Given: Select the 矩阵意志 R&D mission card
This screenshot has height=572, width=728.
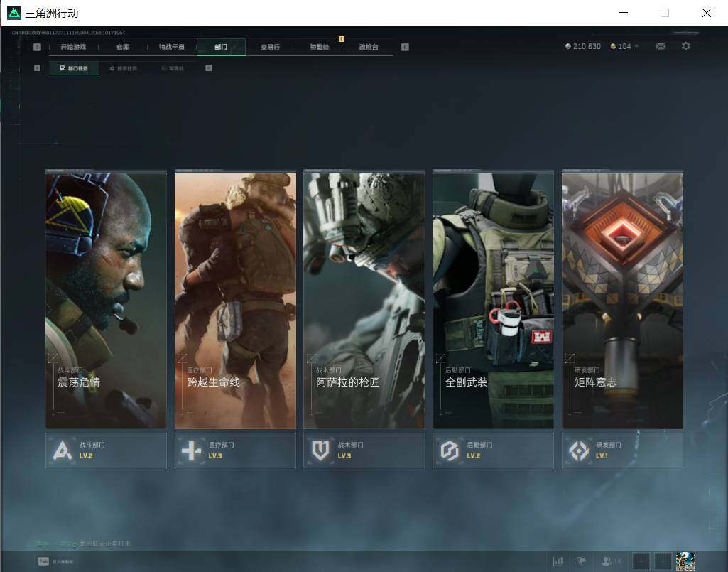Looking at the screenshot, I should 622,300.
